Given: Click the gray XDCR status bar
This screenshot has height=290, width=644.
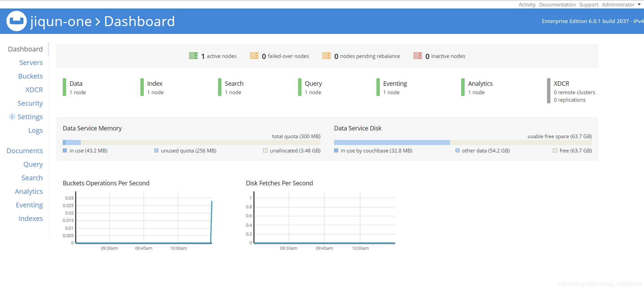Looking at the screenshot, I should point(549,91).
